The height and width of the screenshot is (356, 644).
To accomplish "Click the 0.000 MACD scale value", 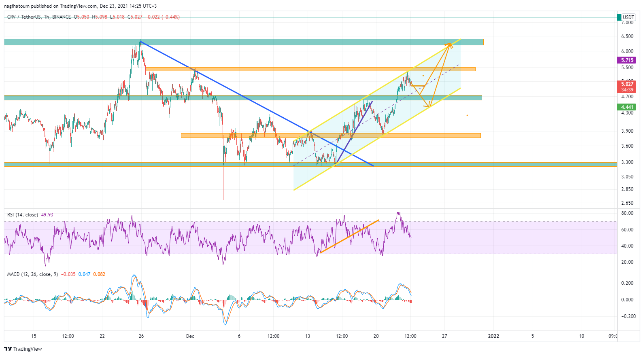I will point(627,300).
